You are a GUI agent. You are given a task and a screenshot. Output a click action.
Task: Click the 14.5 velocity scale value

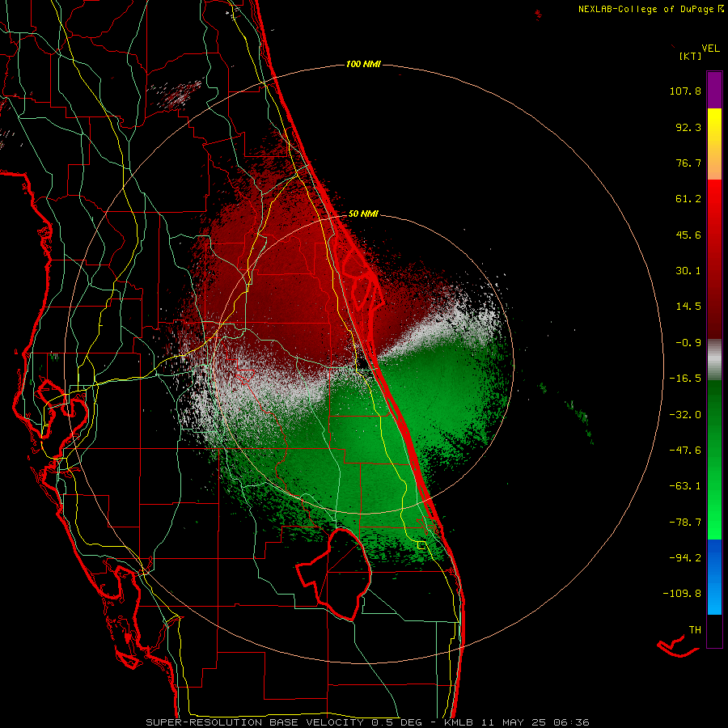(x=688, y=307)
